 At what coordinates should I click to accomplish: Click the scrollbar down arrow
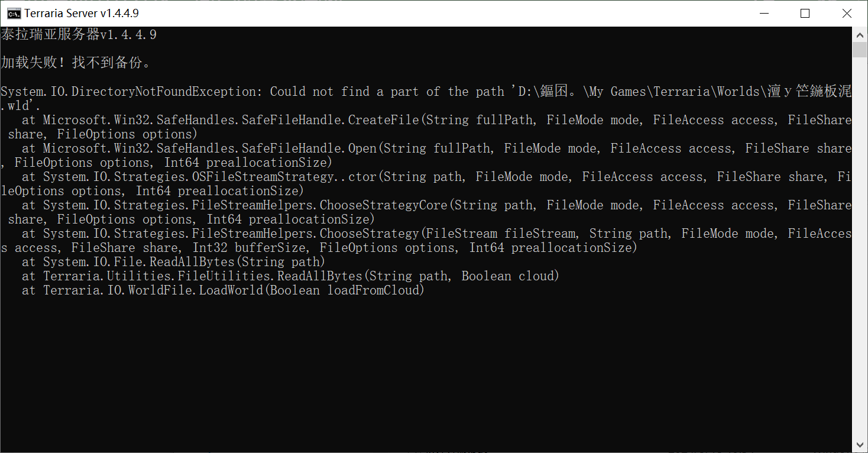click(x=860, y=445)
